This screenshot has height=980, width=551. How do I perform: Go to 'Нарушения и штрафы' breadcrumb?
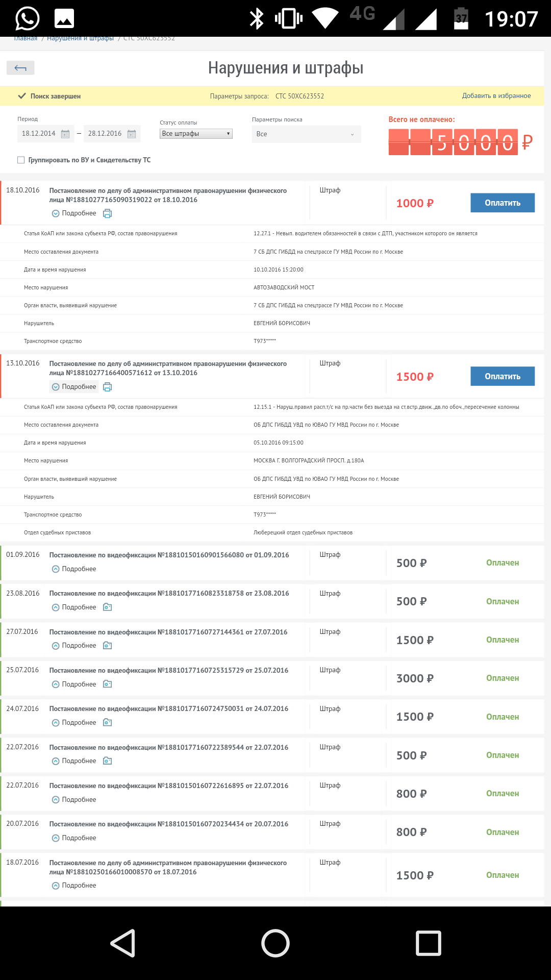click(x=80, y=38)
